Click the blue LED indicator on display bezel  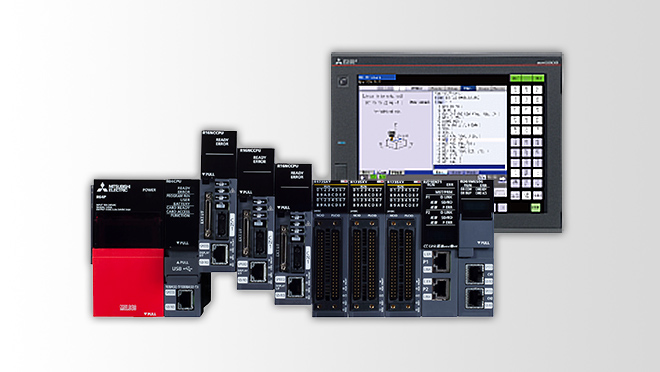point(342,143)
